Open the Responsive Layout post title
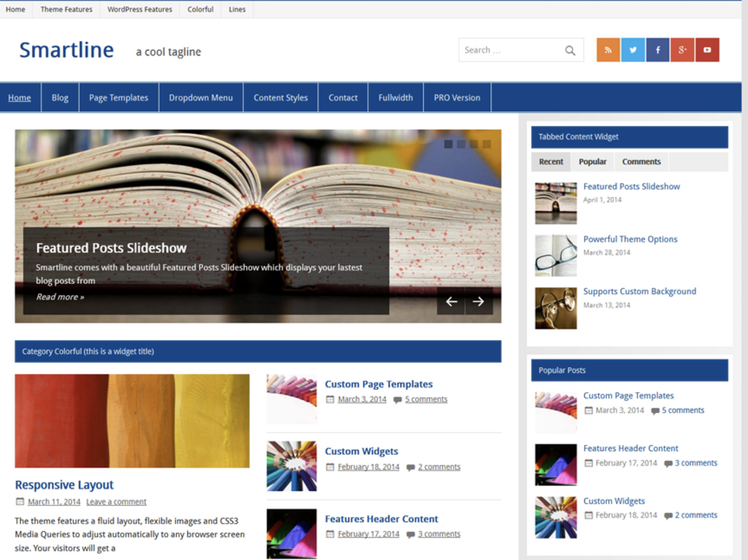Image resolution: width=748 pixels, height=560 pixels. [x=64, y=485]
